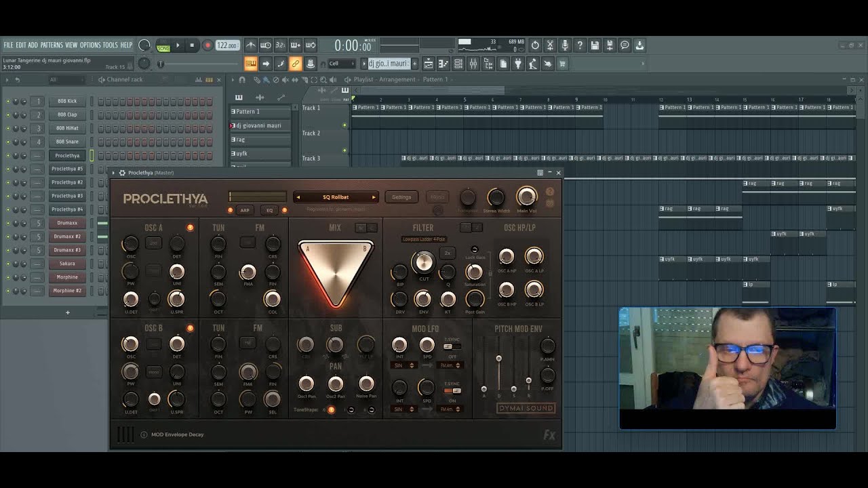
Task: Click the floppy disk save icon
Action: [x=595, y=45]
